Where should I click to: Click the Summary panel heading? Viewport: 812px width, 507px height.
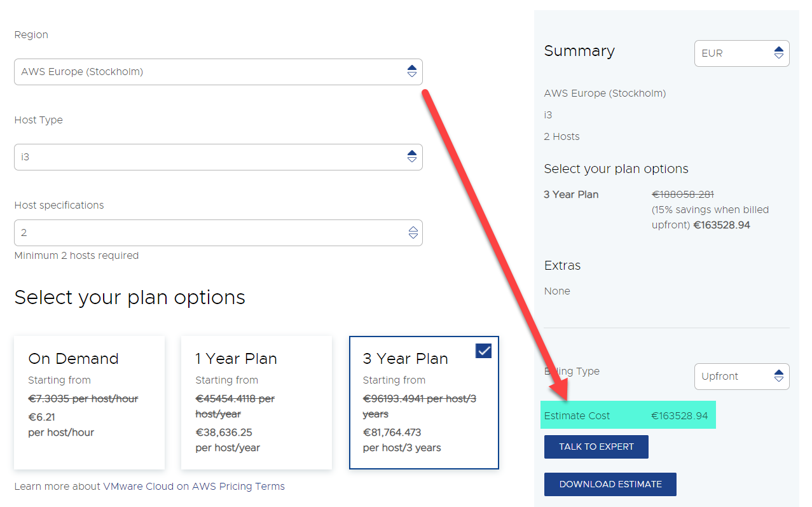coord(579,52)
